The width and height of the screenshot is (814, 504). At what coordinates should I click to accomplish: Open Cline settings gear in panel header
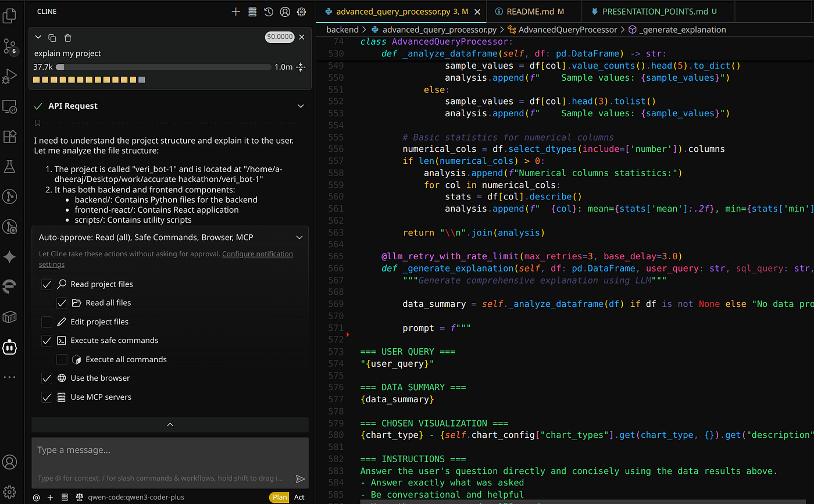[301, 12]
